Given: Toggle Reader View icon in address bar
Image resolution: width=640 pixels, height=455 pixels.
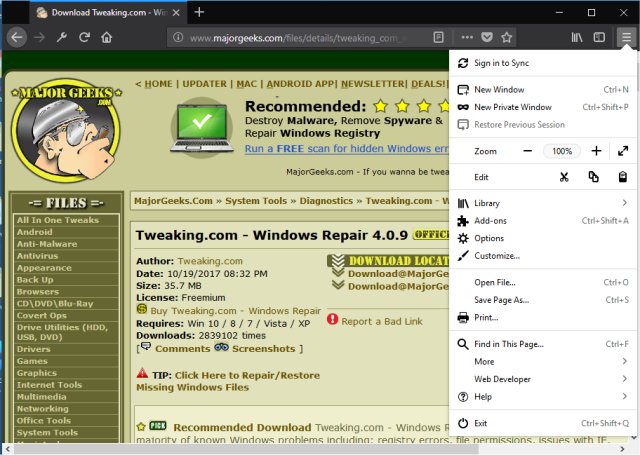Looking at the screenshot, I should click(x=438, y=38).
